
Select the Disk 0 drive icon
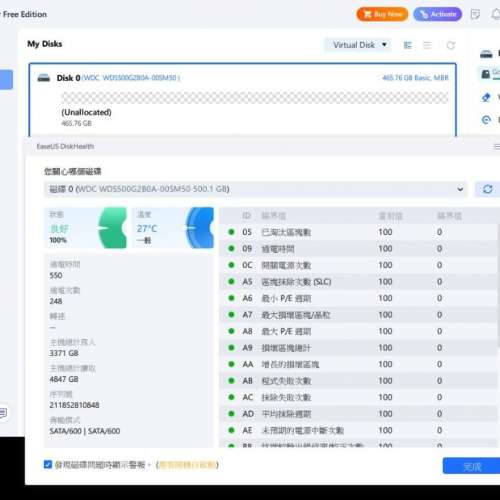click(44, 78)
